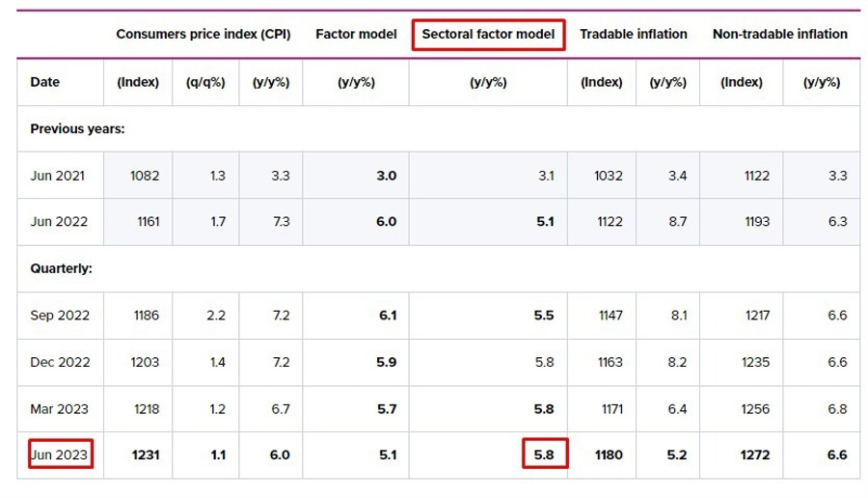The height and width of the screenshot is (498, 868).
Task: Select Sep 2022 factor model 6.1 value
Action: 388,316
